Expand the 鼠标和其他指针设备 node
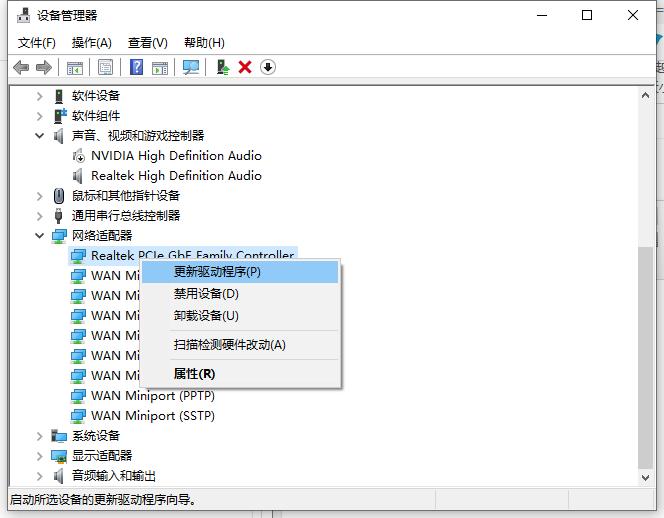This screenshot has width=664, height=518. tap(39, 196)
